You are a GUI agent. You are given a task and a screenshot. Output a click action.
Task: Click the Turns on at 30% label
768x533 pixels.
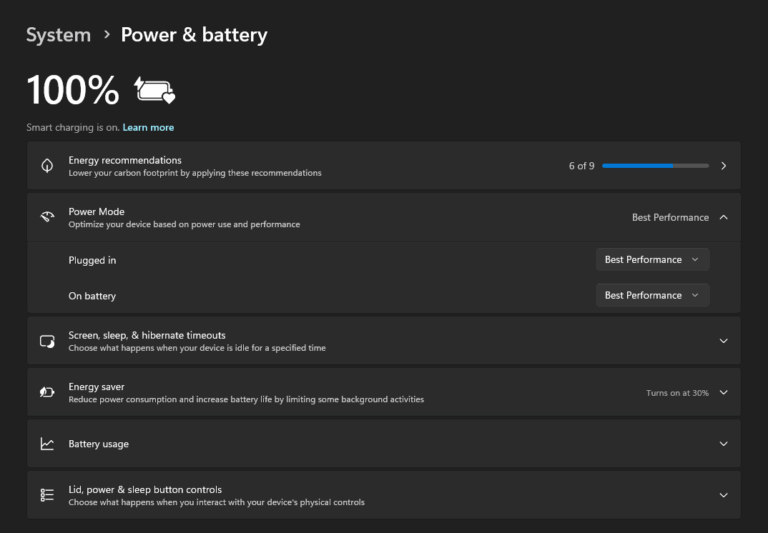point(677,393)
